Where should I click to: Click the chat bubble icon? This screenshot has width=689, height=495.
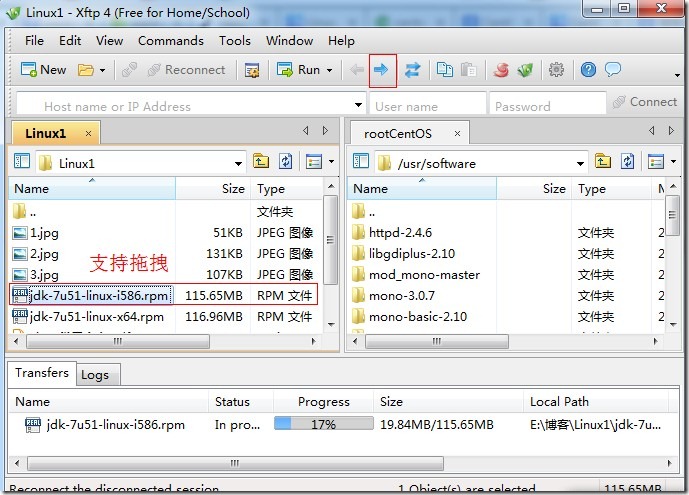click(613, 69)
